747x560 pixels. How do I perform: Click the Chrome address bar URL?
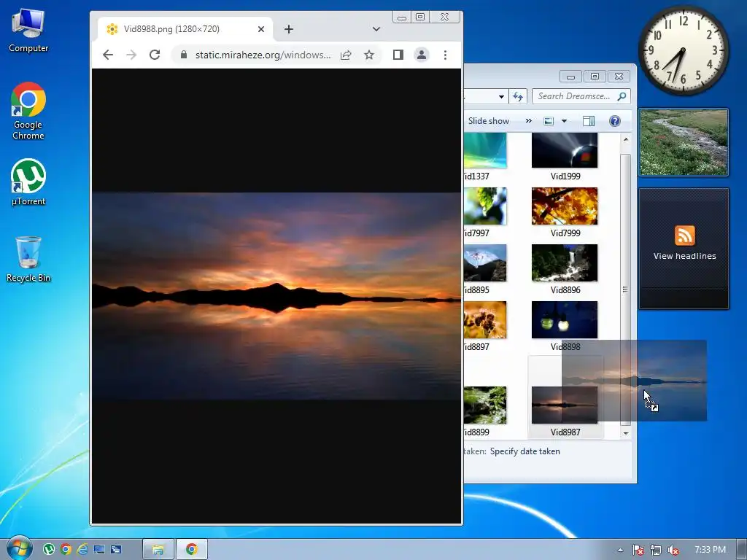point(263,55)
